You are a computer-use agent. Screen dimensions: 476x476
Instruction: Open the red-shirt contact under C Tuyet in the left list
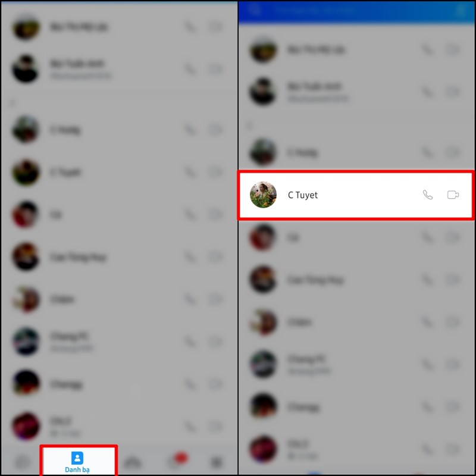tap(119, 215)
